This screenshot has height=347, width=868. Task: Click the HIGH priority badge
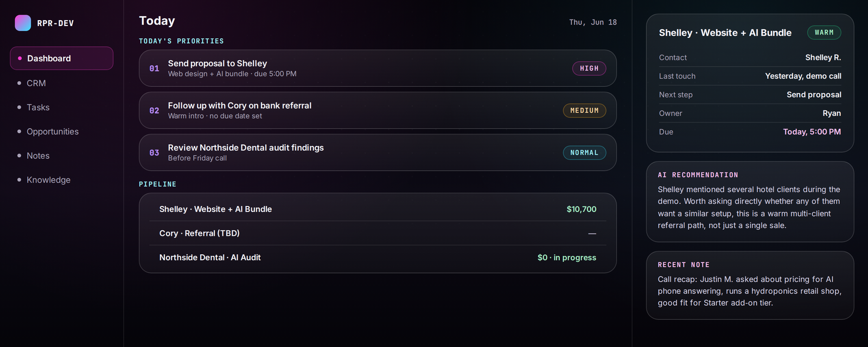[589, 68]
